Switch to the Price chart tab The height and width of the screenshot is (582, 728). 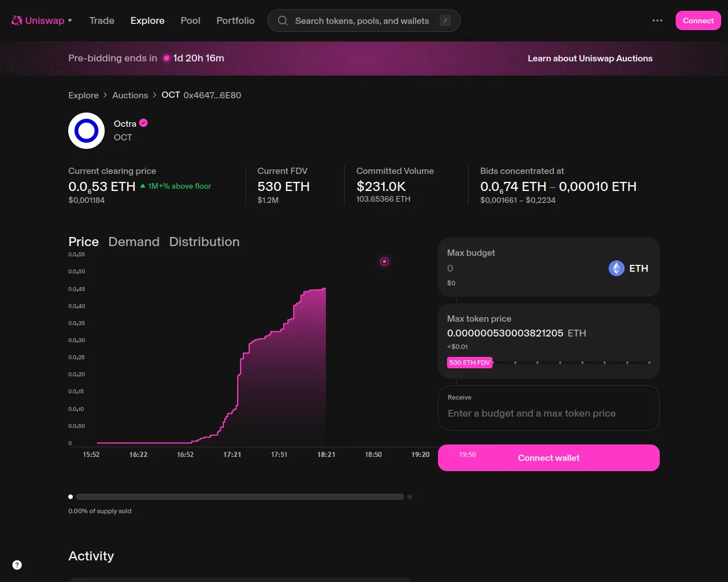click(84, 242)
